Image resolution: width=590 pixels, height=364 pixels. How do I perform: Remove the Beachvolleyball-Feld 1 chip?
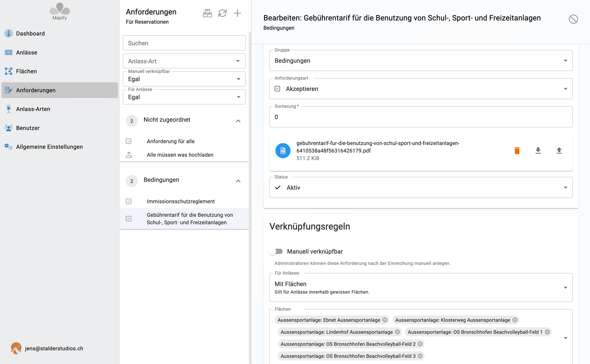pyautogui.click(x=547, y=332)
